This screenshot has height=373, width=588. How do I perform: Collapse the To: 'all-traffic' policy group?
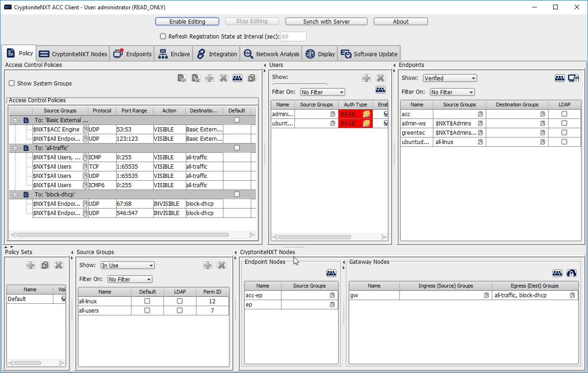15,148
